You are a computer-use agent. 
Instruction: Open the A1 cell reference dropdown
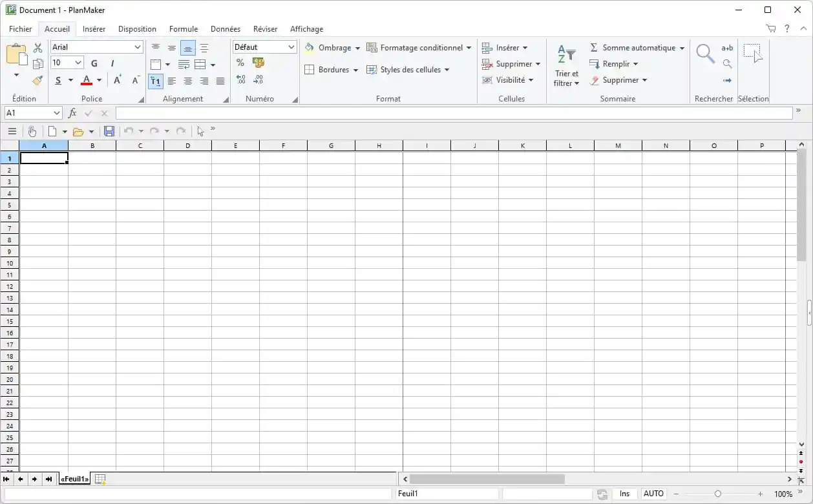click(57, 113)
